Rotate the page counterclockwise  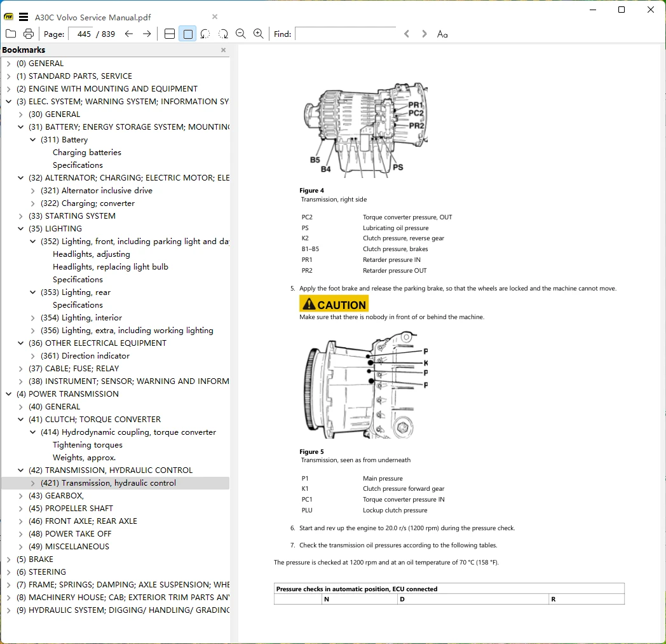click(205, 34)
